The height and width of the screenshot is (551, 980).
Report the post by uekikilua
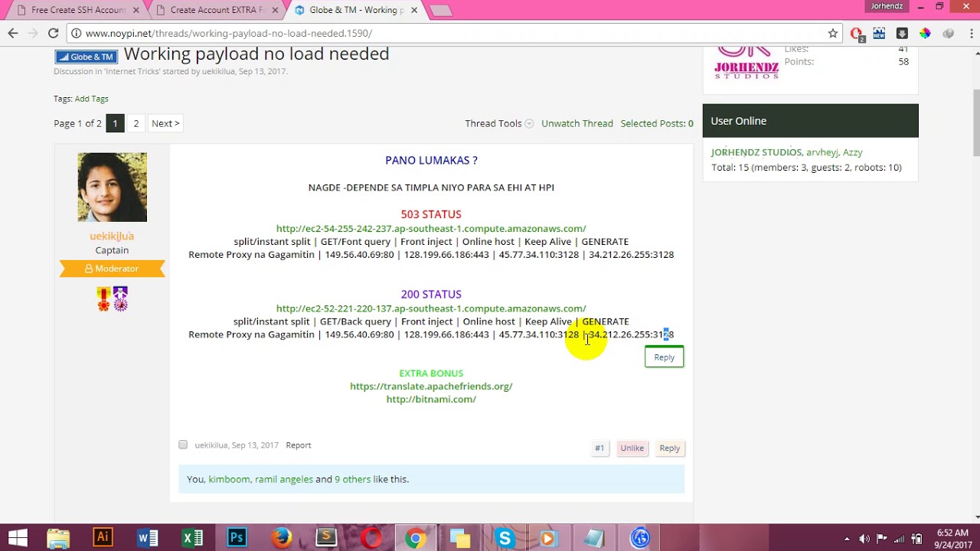(299, 445)
